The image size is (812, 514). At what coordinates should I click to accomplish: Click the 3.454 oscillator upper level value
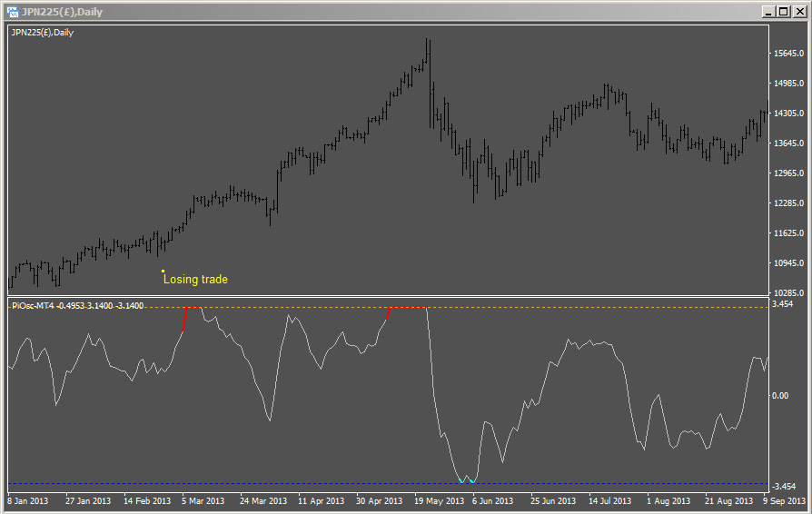click(783, 304)
